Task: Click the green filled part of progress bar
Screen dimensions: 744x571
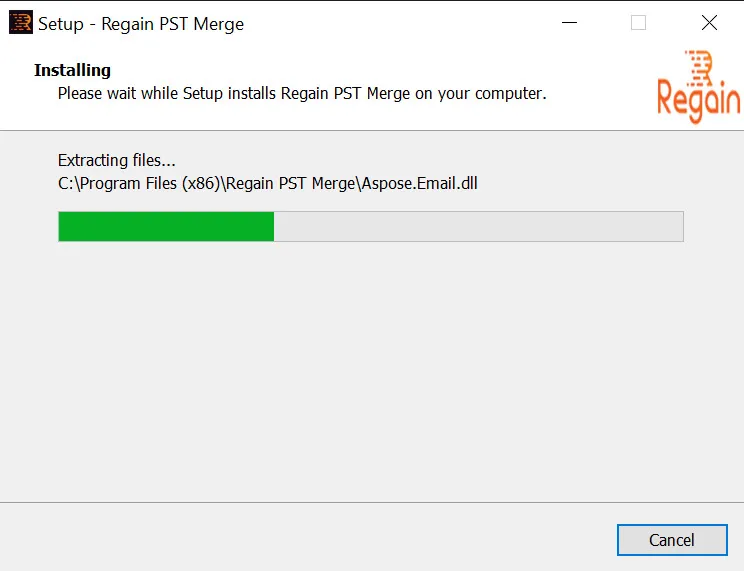Action: [x=166, y=226]
